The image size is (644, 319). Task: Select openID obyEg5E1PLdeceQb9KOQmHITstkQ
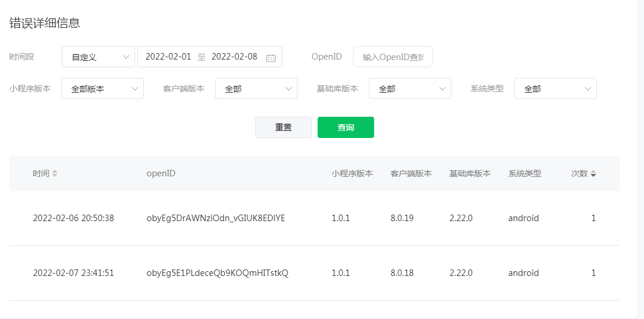tap(217, 273)
